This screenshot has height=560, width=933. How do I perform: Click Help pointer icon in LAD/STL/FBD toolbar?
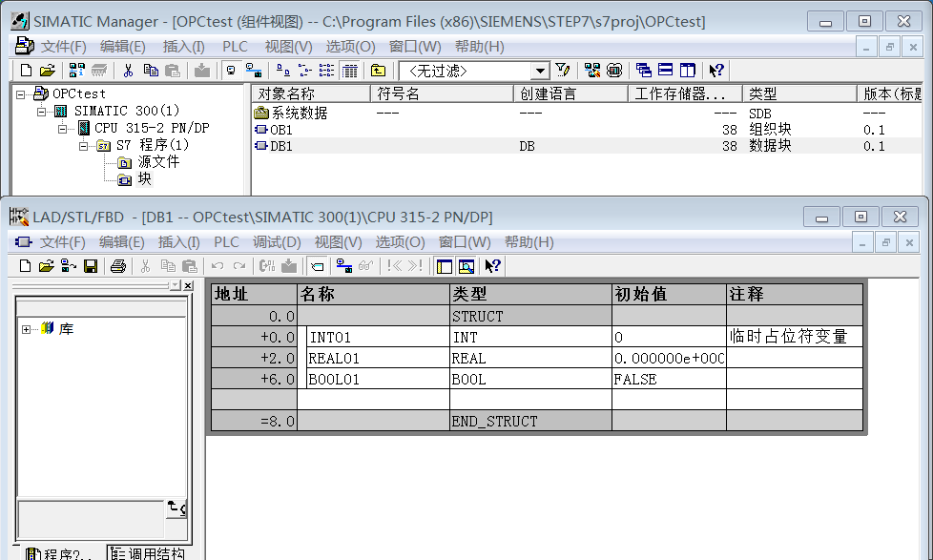point(492,265)
